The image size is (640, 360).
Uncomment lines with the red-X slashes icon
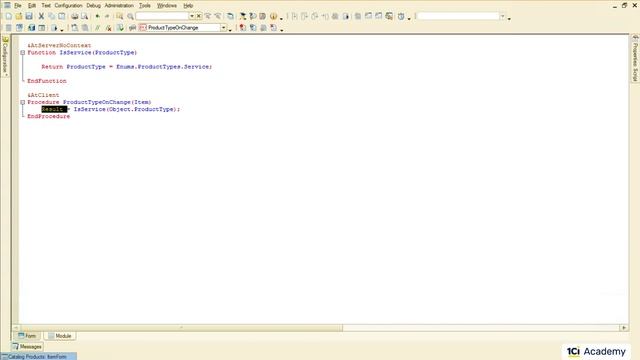(x=108, y=28)
